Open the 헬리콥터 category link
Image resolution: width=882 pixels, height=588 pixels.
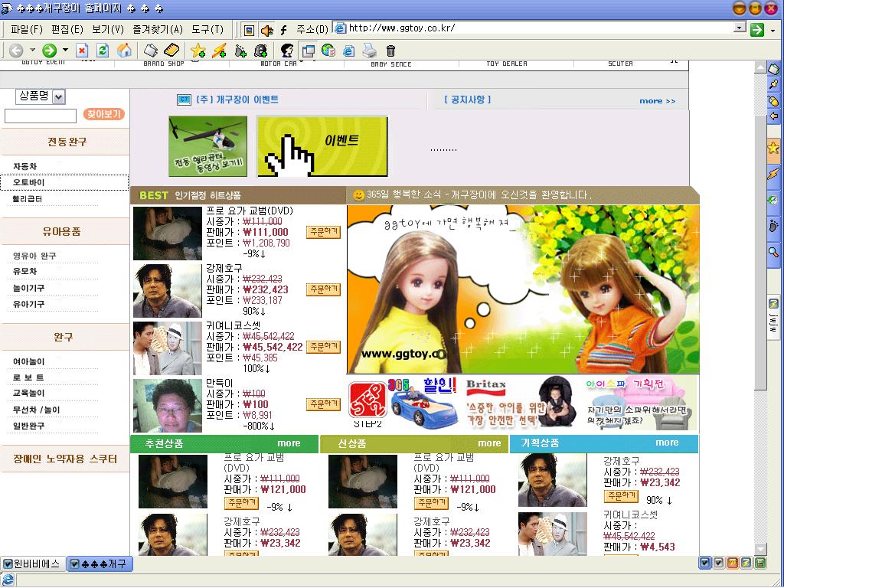(27, 198)
